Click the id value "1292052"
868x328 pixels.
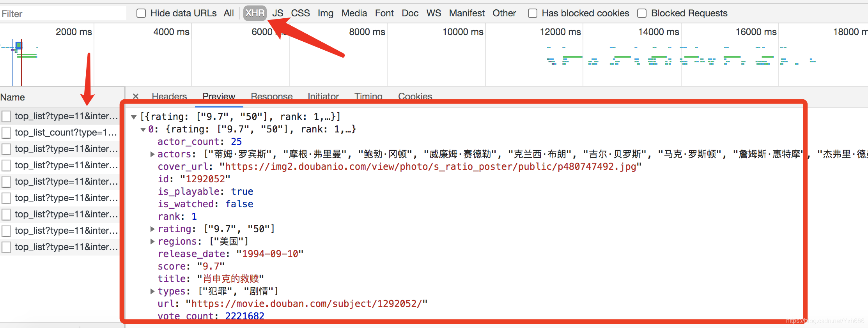(205, 179)
